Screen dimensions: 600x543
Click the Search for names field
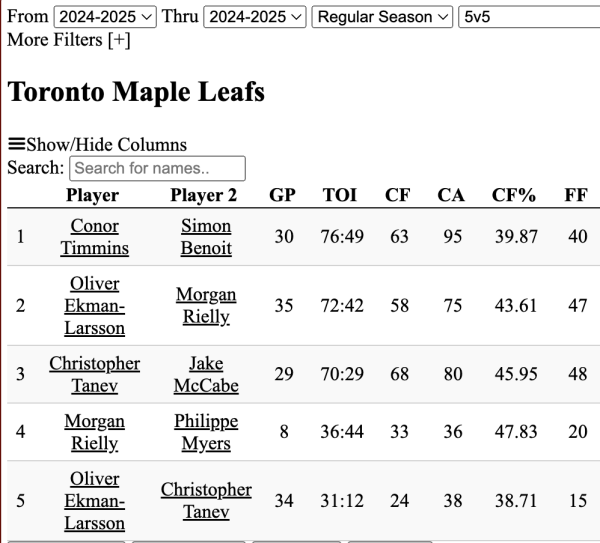click(x=158, y=168)
